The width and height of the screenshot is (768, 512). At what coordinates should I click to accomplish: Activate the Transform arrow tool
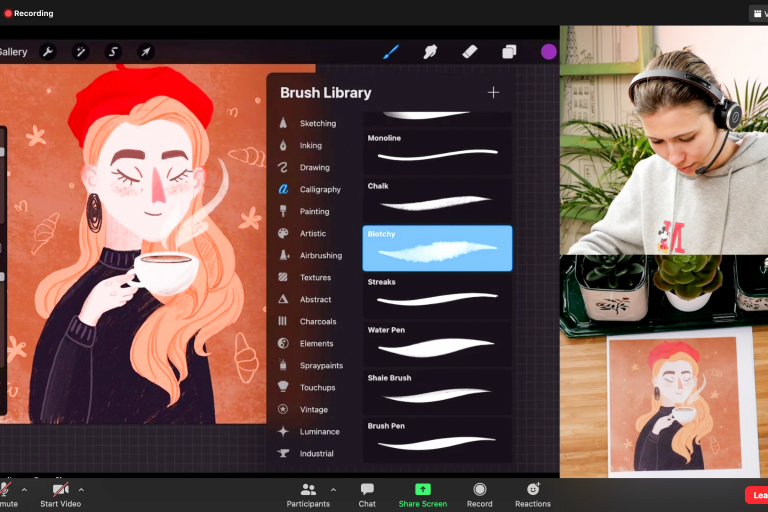(x=145, y=52)
